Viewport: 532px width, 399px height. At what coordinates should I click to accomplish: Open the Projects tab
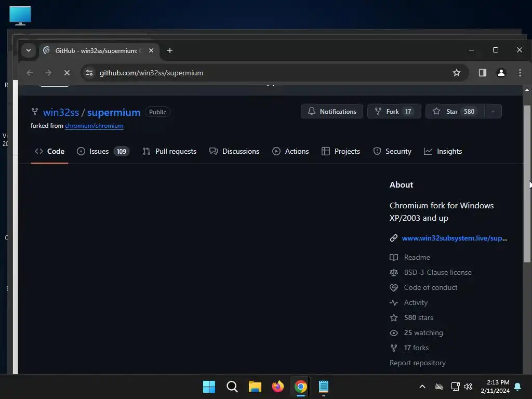pos(341,151)
